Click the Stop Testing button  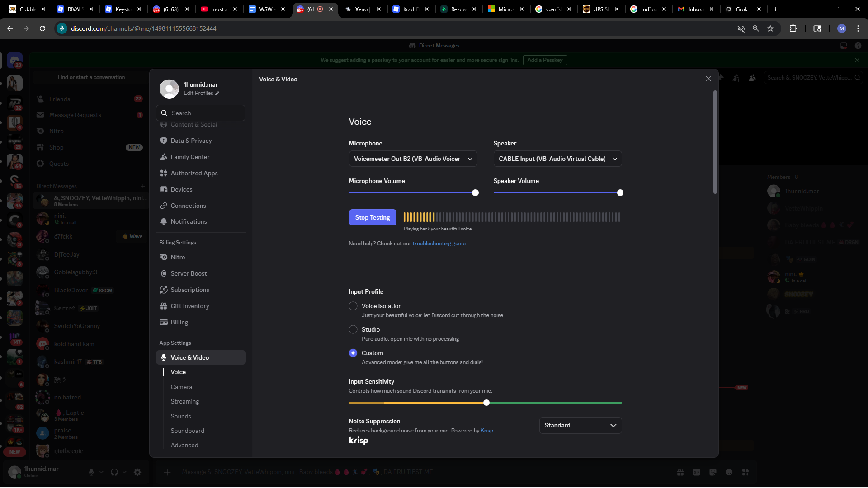click(x=373, y=217)
